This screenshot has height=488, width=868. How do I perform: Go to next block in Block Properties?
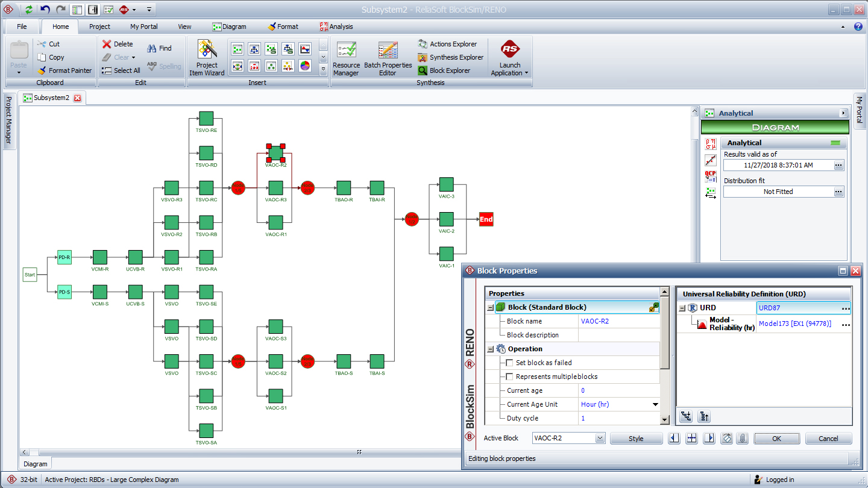pos(709,439)
